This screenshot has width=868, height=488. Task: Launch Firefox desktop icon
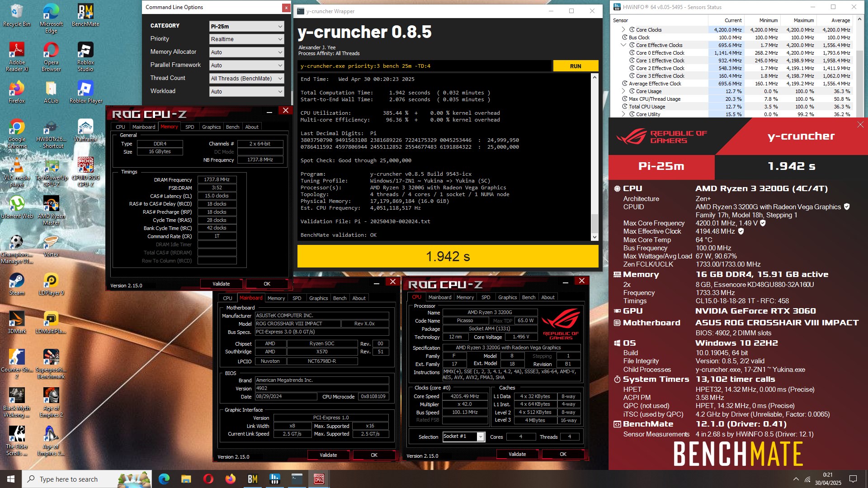(17, 92)
